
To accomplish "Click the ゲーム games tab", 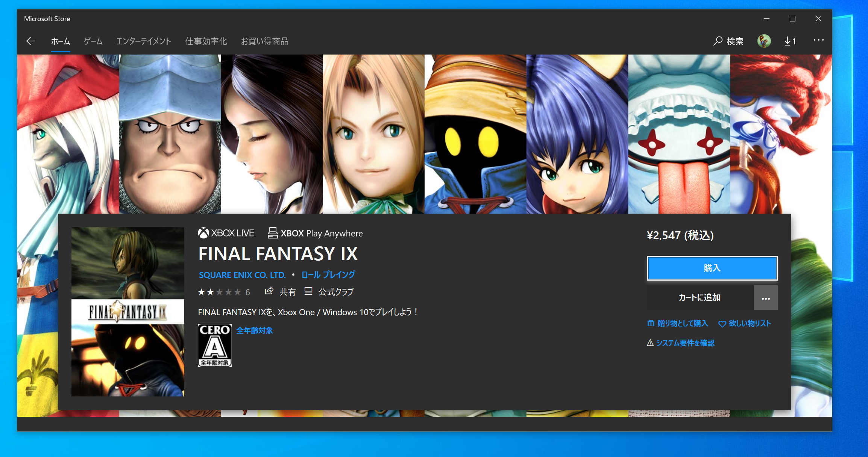I will tap(93, 41).
